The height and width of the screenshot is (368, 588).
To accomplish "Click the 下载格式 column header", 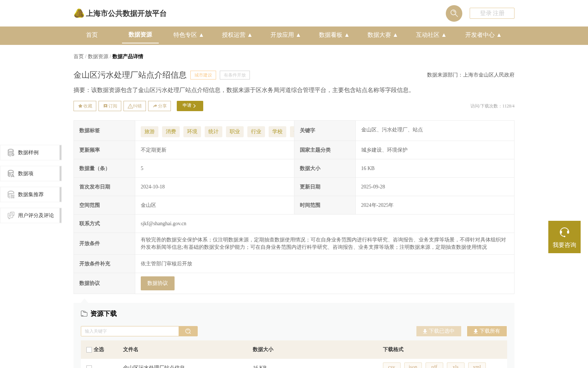I will tap(393, 350).
